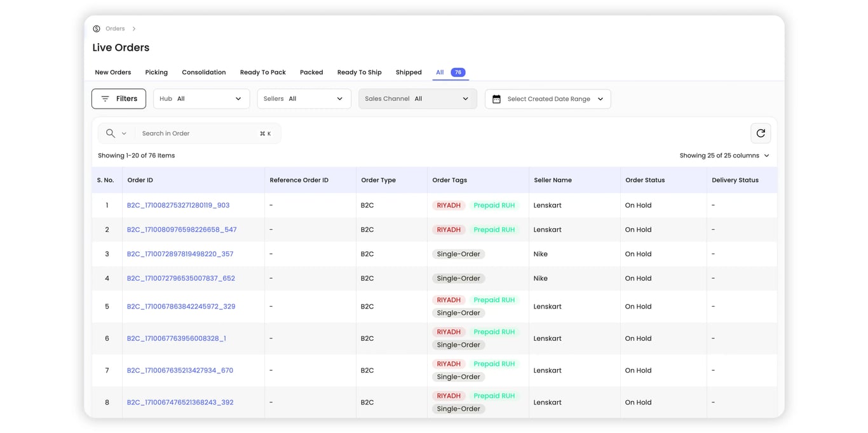The width and height of the screenshot is (868, 433).
Task: Switch to the Shipped tab
Action: click(408, 72)
